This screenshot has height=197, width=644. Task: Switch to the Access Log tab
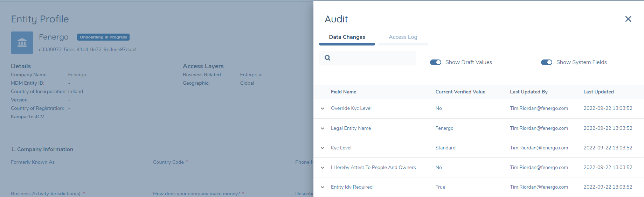click(403, 37)
